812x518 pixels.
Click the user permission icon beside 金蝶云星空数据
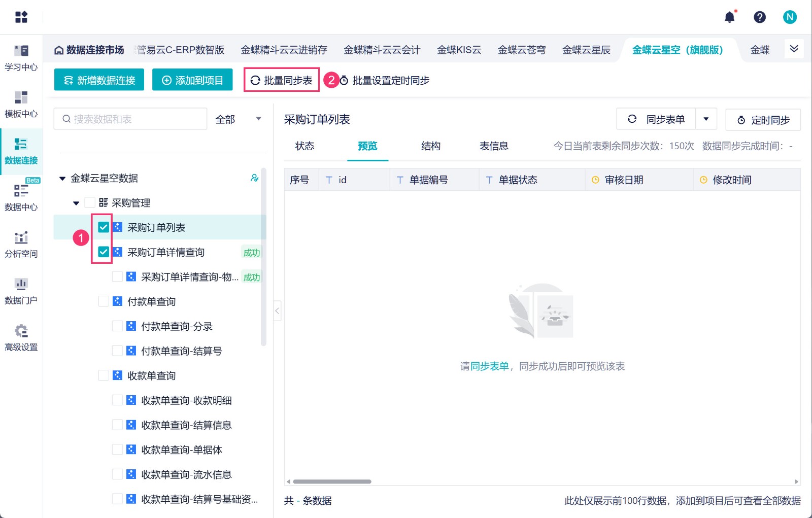tap(254, 178)
